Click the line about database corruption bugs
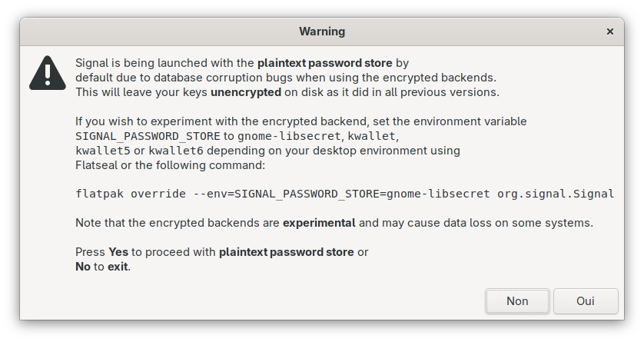Viewport: 644px width, 342px height. [286, 78]
